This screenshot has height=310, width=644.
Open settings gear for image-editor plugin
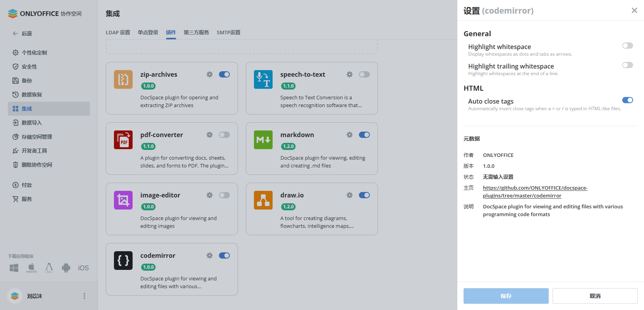coord(210,195)
